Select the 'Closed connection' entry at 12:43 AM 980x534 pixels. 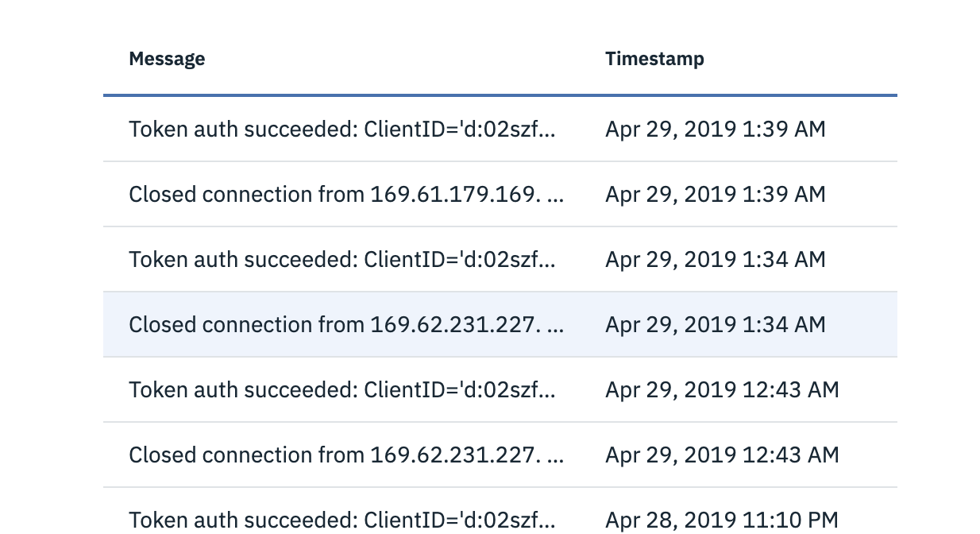[x=347, y=455]
